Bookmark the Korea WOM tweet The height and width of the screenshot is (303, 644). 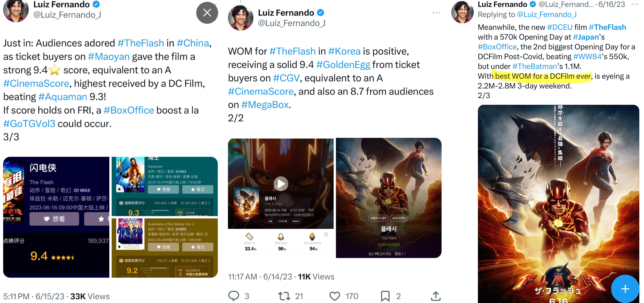[x=385, y=296]
